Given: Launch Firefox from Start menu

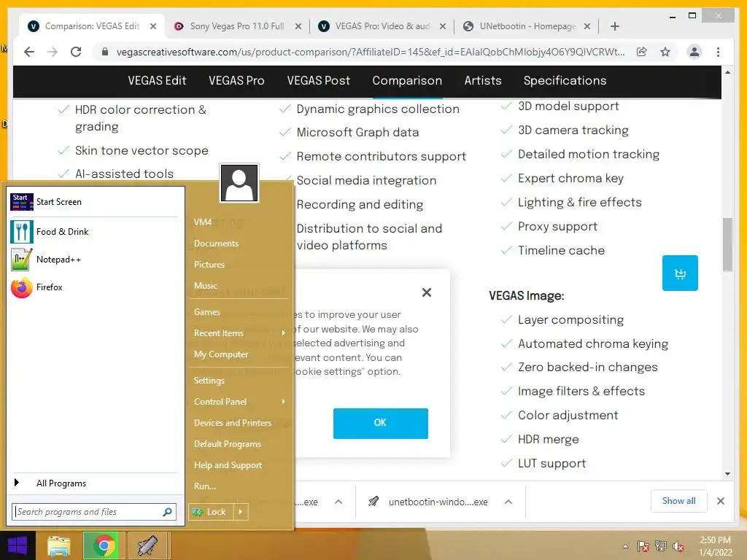Looking at the screenshot, I should point(22,287).
